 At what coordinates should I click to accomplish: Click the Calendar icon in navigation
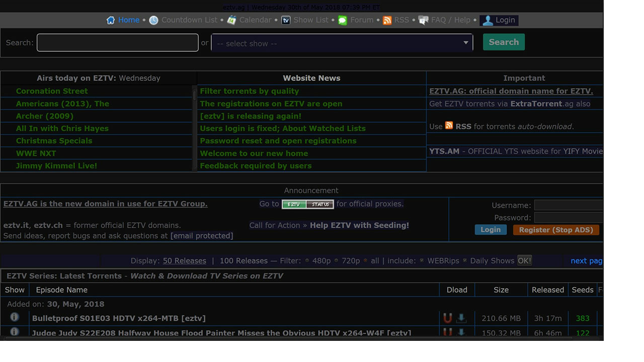(x=231, y=20)
